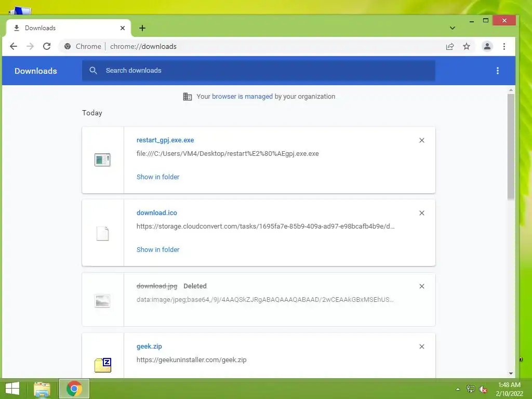Open the 'browser is managed' link
Screen dimensions: 532x399
point(242,96)
